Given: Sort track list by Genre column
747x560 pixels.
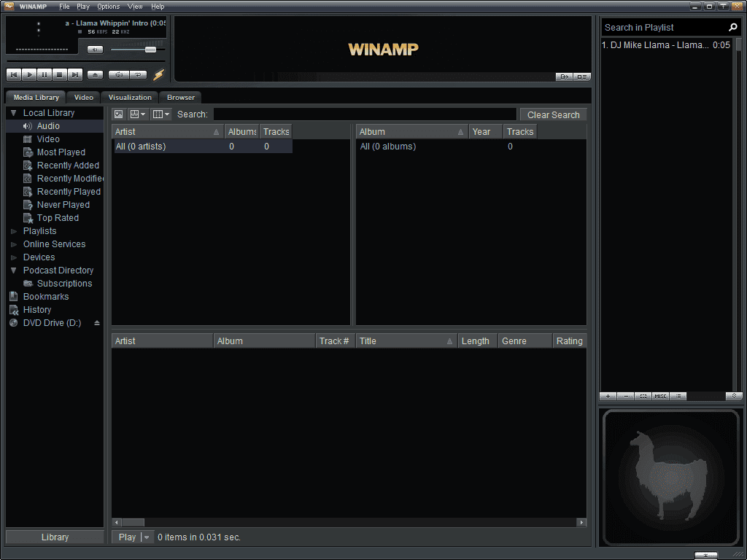Looking at the screenshot, I should coord(525,341).
